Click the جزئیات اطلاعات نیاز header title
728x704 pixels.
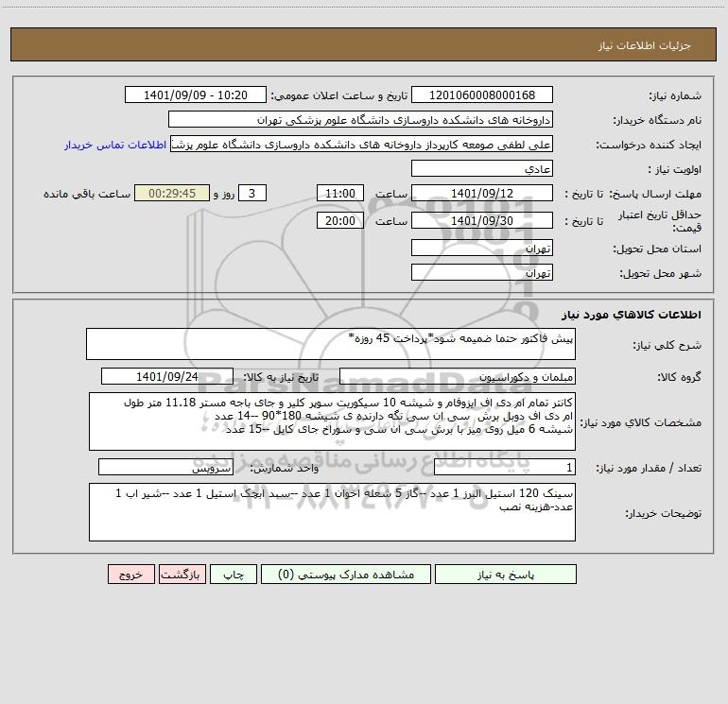point(644,45)
